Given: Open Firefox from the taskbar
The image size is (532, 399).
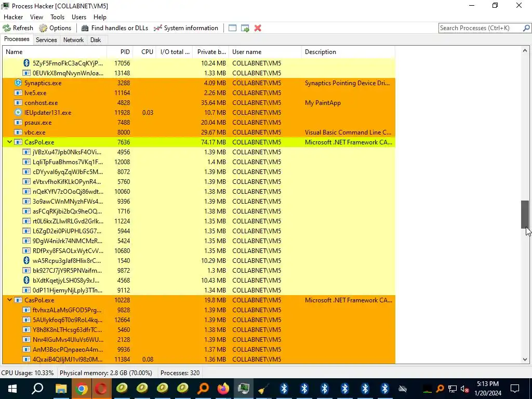Looking at the screenshot, I should [x=223, y=389].
